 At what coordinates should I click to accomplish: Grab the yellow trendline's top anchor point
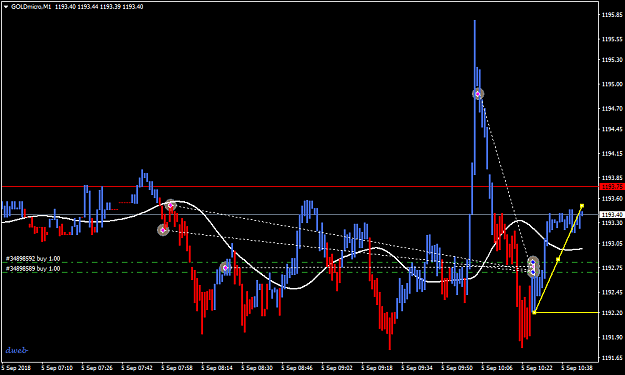point(582,206)
